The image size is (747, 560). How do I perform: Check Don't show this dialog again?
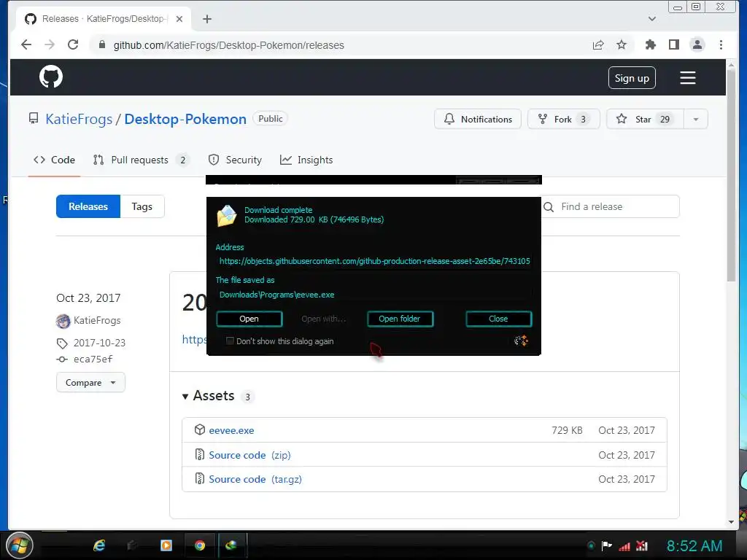coord(230,341)
